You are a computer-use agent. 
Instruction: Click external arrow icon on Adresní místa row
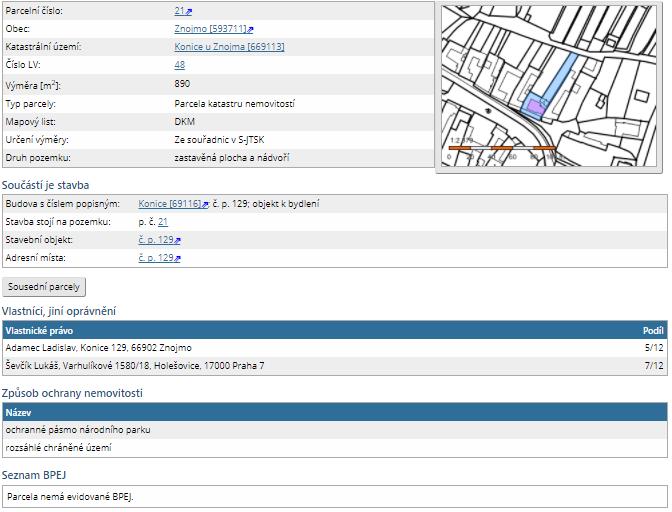(177, 259)
